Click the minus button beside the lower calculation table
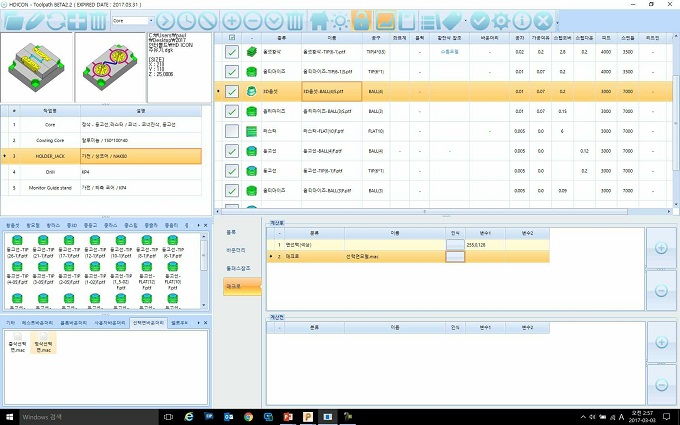680x425 pixels. 662,385
